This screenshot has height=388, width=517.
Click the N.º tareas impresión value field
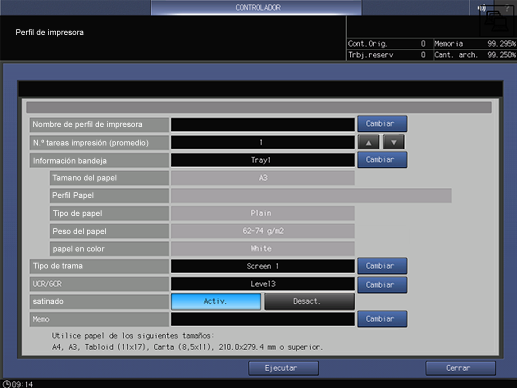coord(263,143)
